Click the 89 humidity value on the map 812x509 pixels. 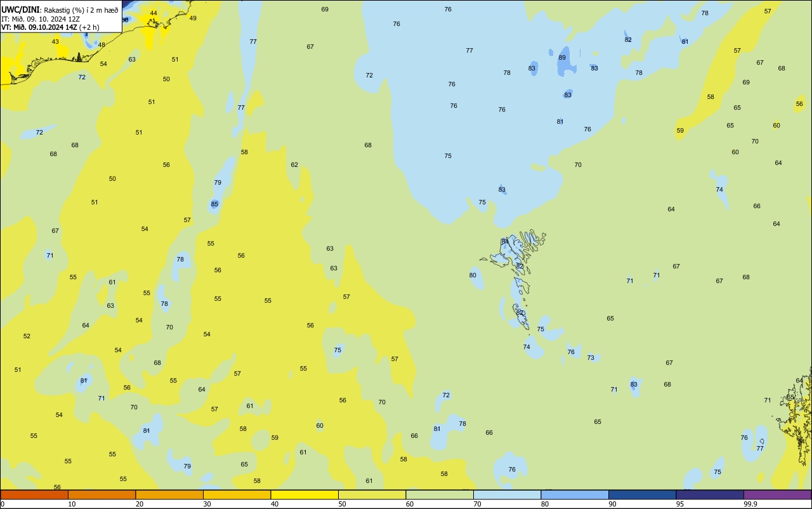[562, 57]
